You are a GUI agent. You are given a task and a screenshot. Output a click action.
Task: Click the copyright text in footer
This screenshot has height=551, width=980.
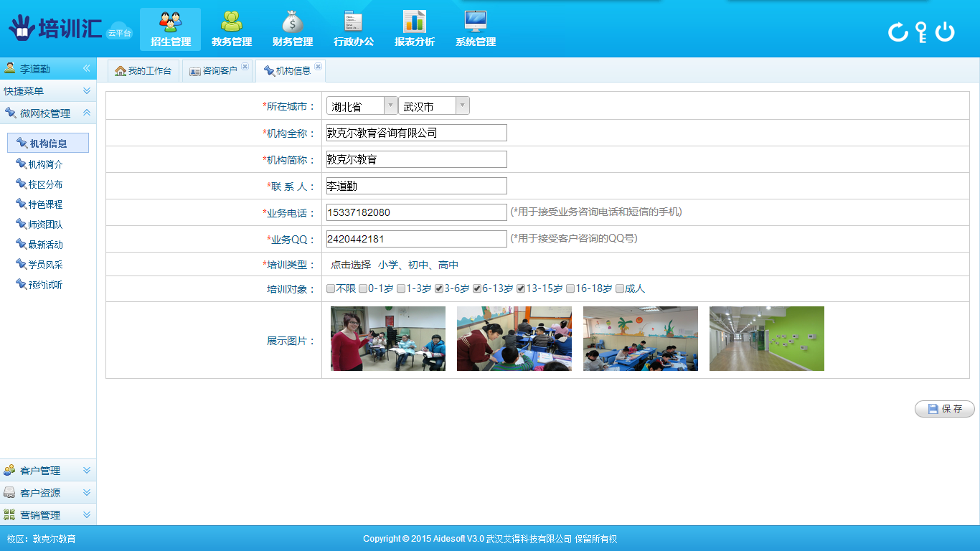click(490, 539)
